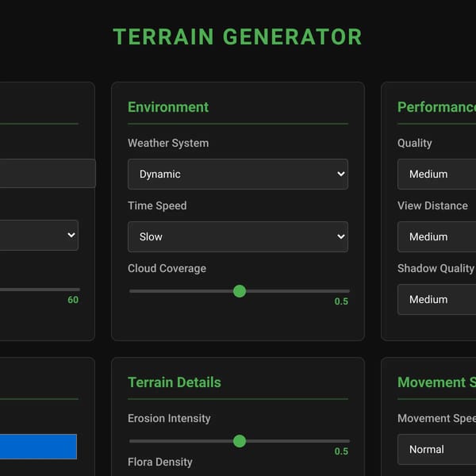Viewport: 476px width, 476px height.
Task: Open the Weather System dropdown showing Dynamic
Action: (238, 174)
